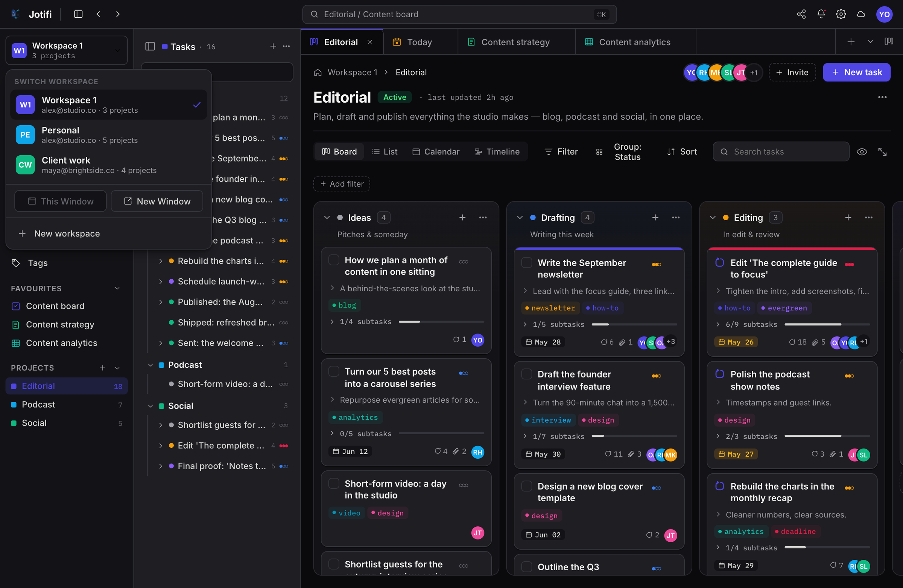This screenshot has width=903, height=588.
Task: Open settings gear icon
Action: click(841, 14)
